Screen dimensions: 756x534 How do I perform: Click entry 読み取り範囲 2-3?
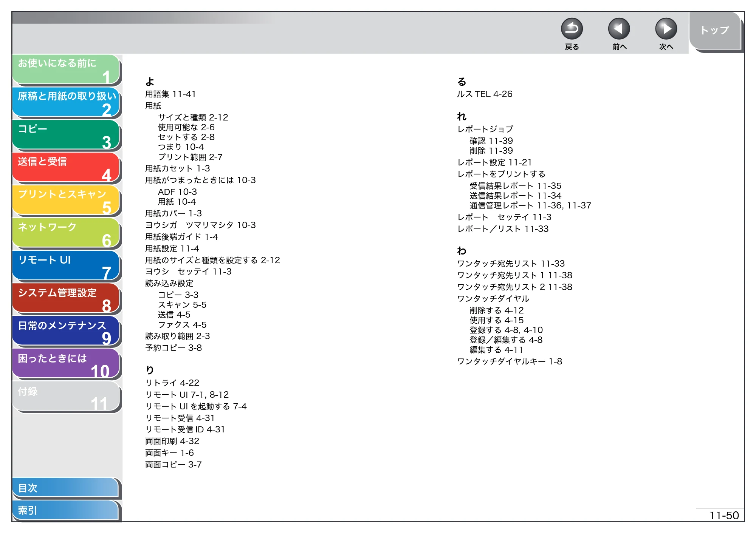coord(178,336)
